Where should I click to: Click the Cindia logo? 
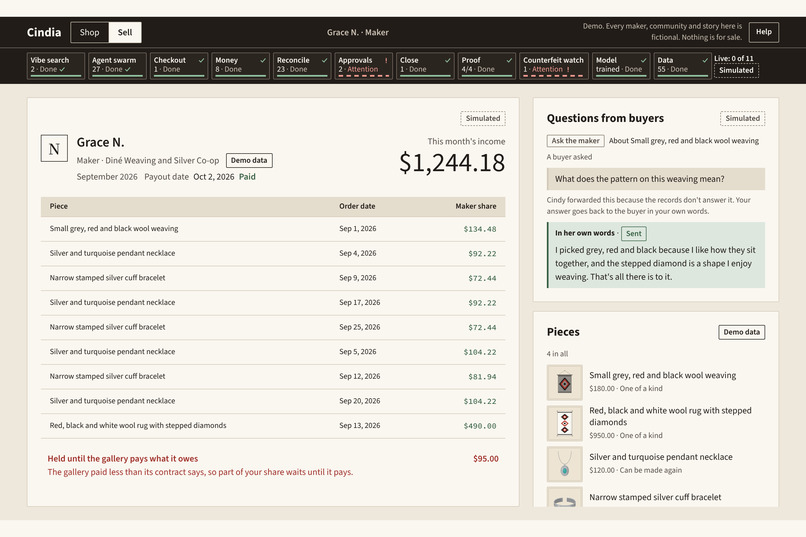point(44,32)
